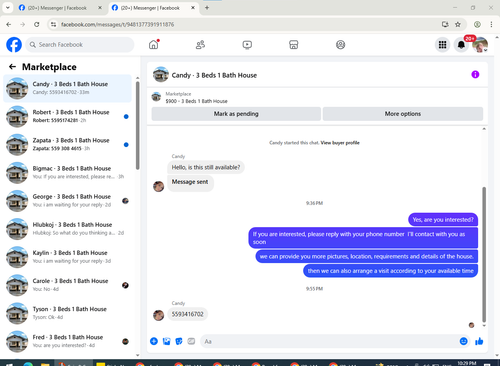Select the second Messenger browser tab
500x366 pixels.
click(x=153, y=8)
